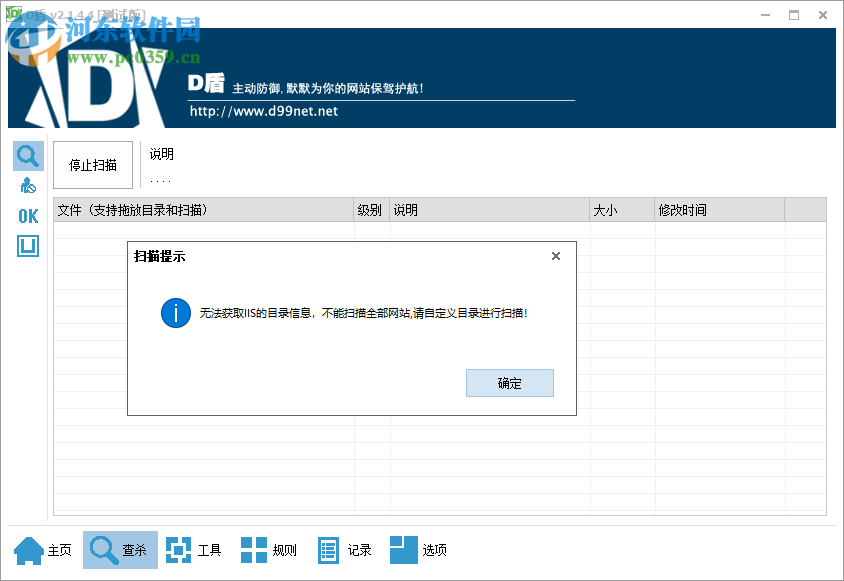844x581 pixels.
Task: Click the info icon in the scan prompt dialog
Action: coord(177,312)
